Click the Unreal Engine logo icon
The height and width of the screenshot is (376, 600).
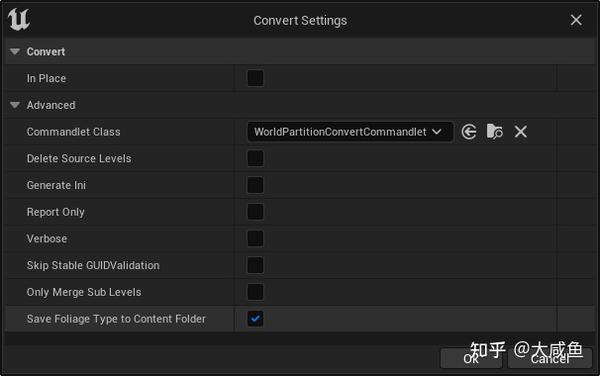click(x=19, y=19)
